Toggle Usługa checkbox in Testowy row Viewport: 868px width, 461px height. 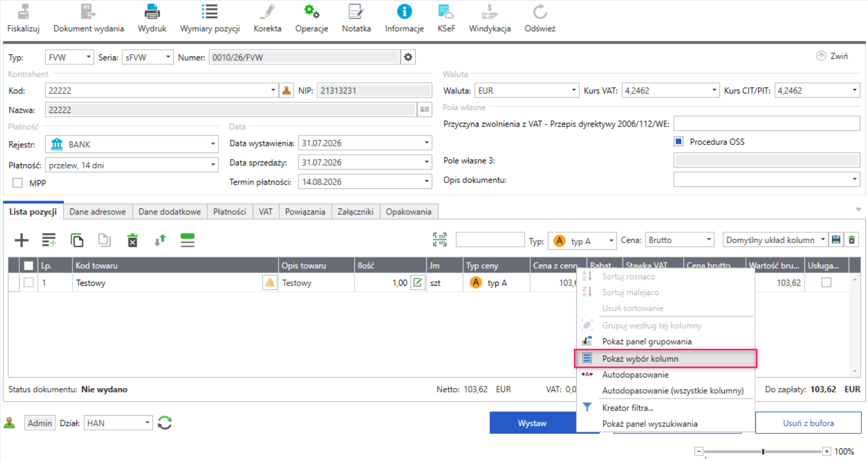coord(827,282)
